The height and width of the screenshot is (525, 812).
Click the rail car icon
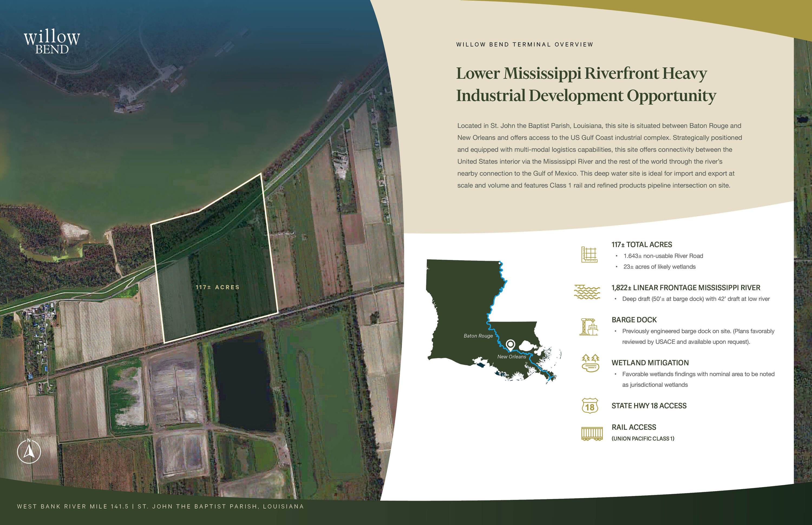coord(592,434)
